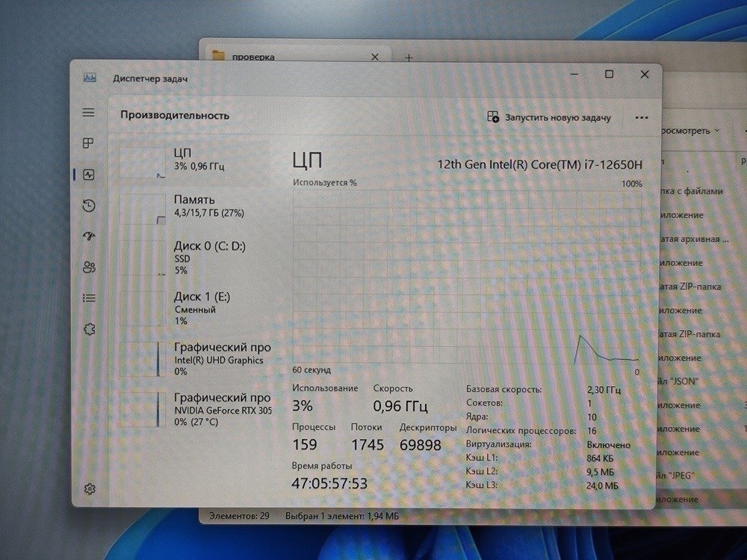The width and height of the screenshot is (747, 560).
Task: Open Task Manager settings gear
Action: pos(89,488)
